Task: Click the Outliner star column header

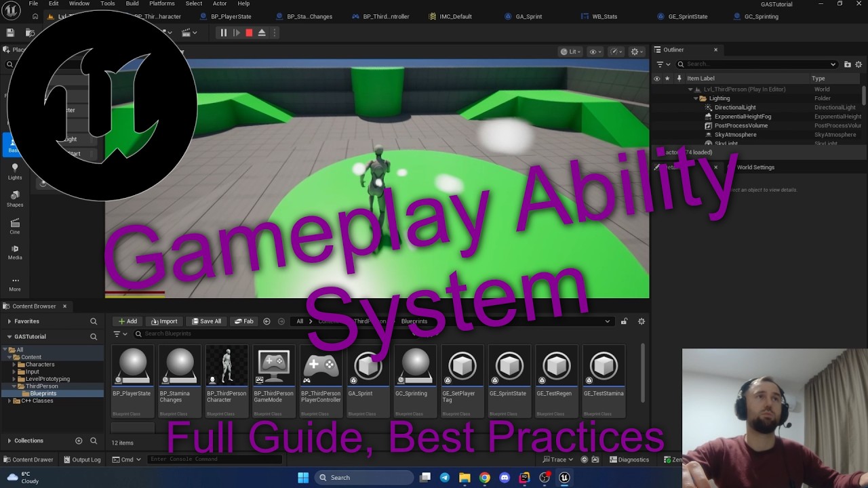Action: 667,79
